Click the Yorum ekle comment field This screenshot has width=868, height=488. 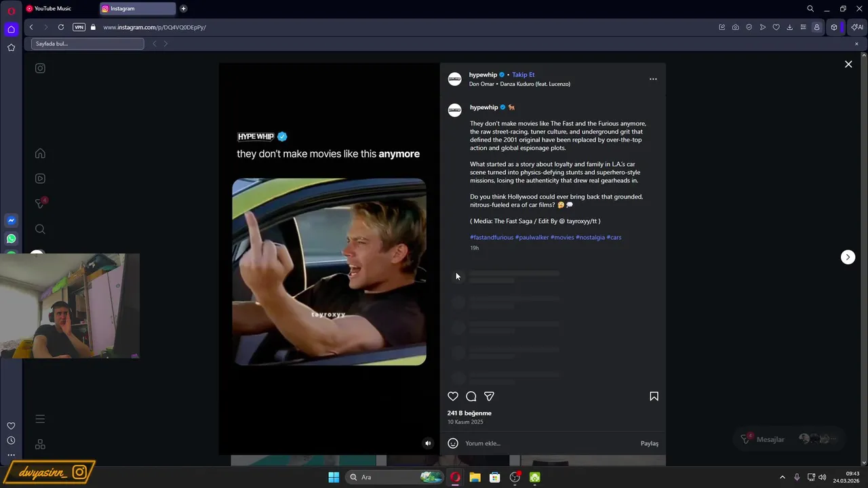click(549, 443)
